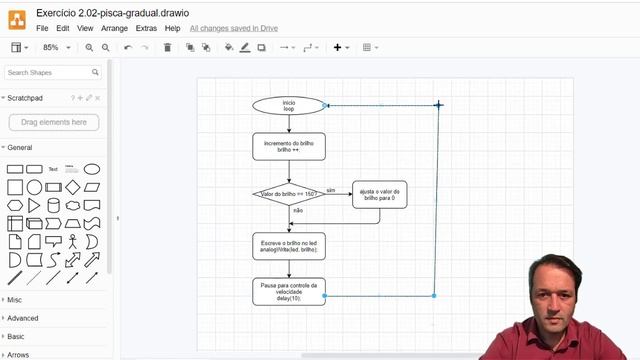640x360 pixels.
Task: Open the Extras menu
Action: coord(146,28)
